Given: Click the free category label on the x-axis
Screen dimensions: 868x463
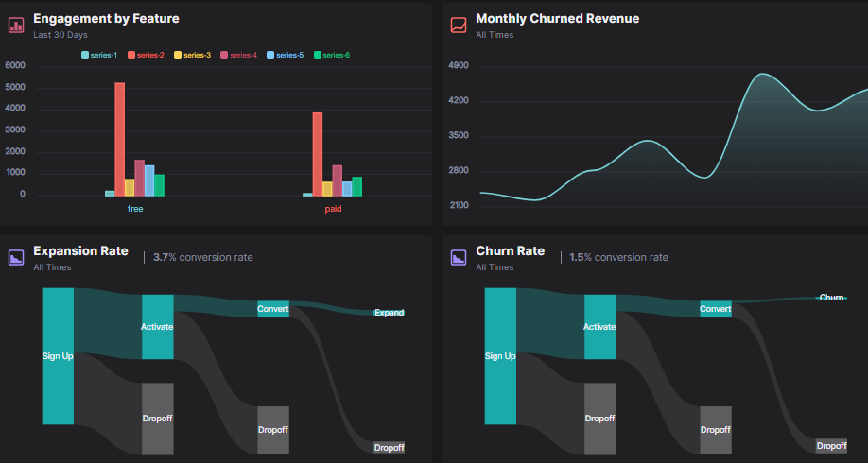Looking at the screenshot, I should pos(135,209).
